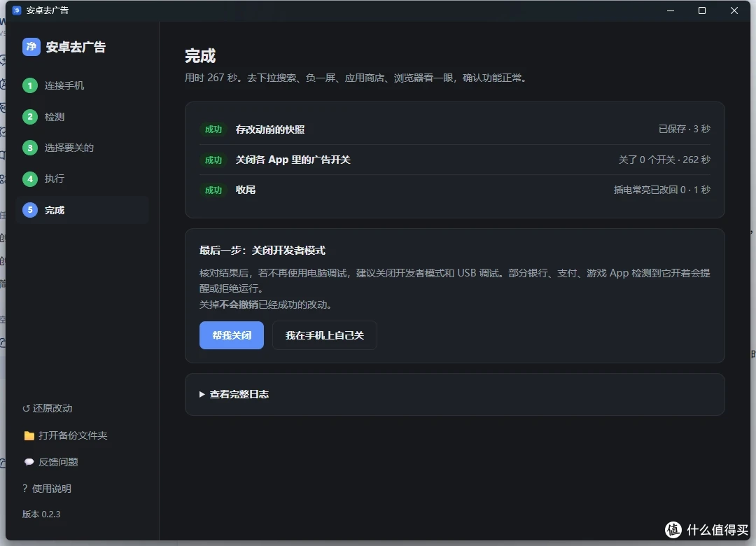Click the speech bubble icon for 反馈问题

(x=29, y=462)
